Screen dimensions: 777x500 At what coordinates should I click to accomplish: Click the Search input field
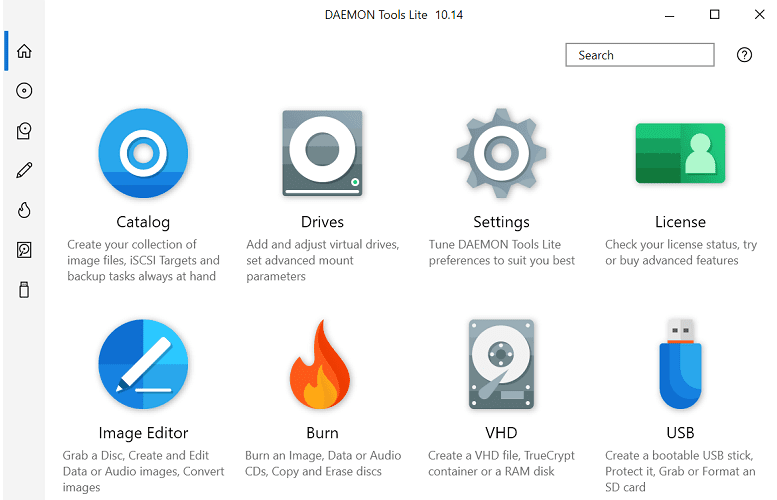[x=640, y=55]
